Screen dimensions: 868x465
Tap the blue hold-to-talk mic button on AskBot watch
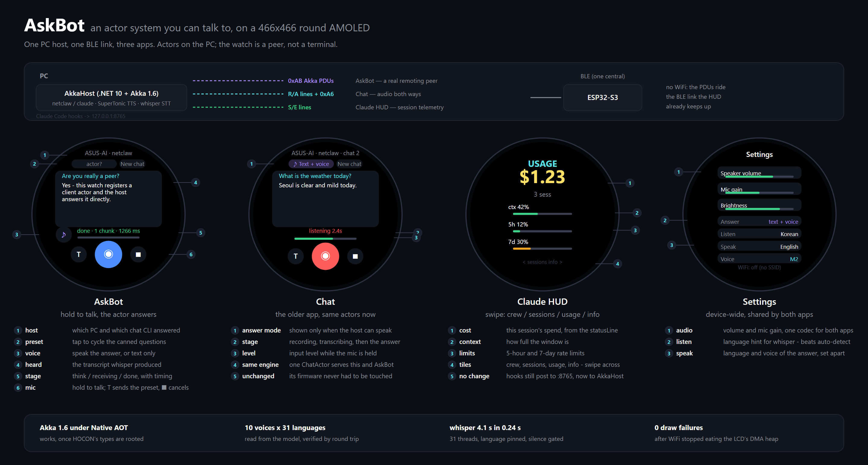pyautogui.click(x=108, y=254)
